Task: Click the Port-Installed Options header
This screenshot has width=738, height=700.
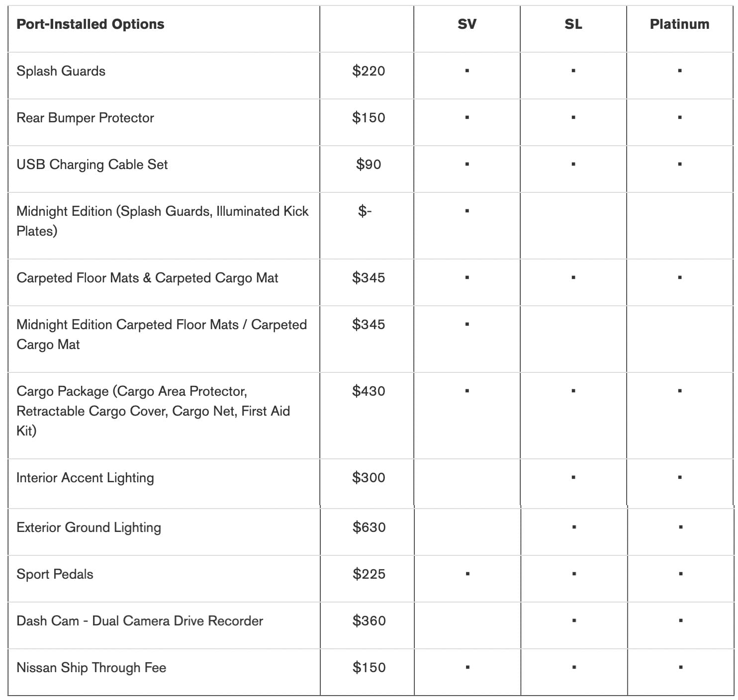Action: pos(90,24)
